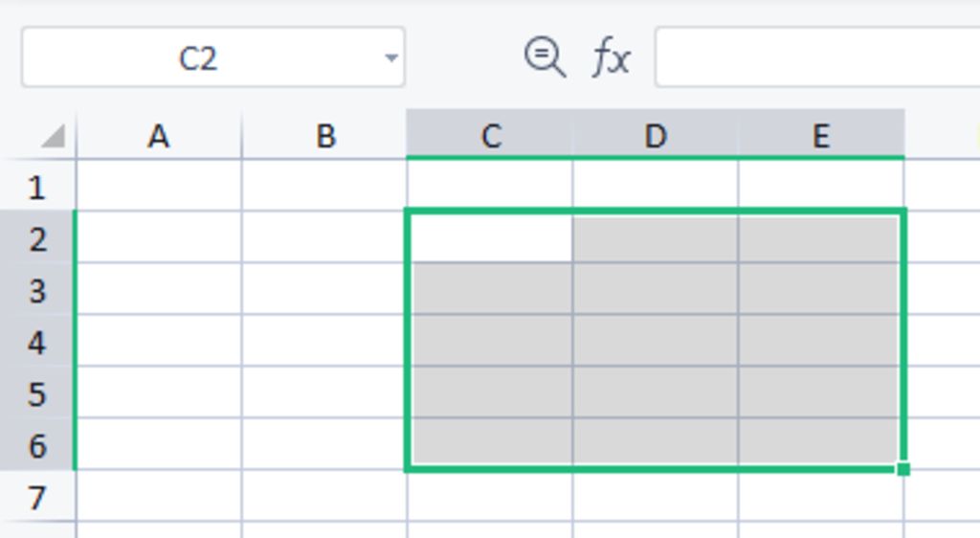
Task: Expand the Name Box dropdown arrow
Action: pos(390,58)
